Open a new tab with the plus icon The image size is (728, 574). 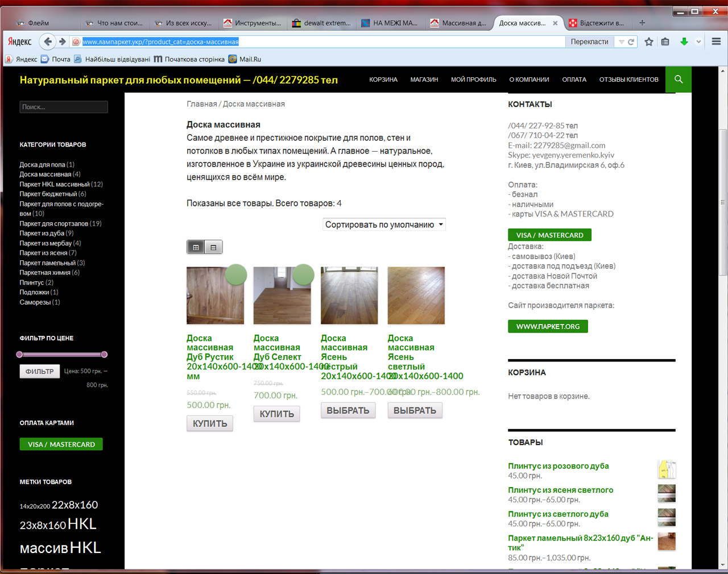[x=642, y=23]
